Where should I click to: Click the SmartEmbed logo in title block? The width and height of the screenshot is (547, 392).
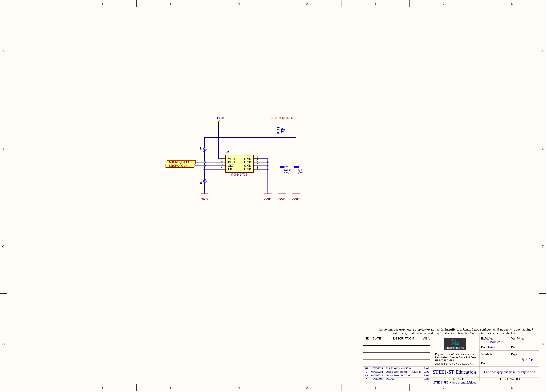[455, 344]
